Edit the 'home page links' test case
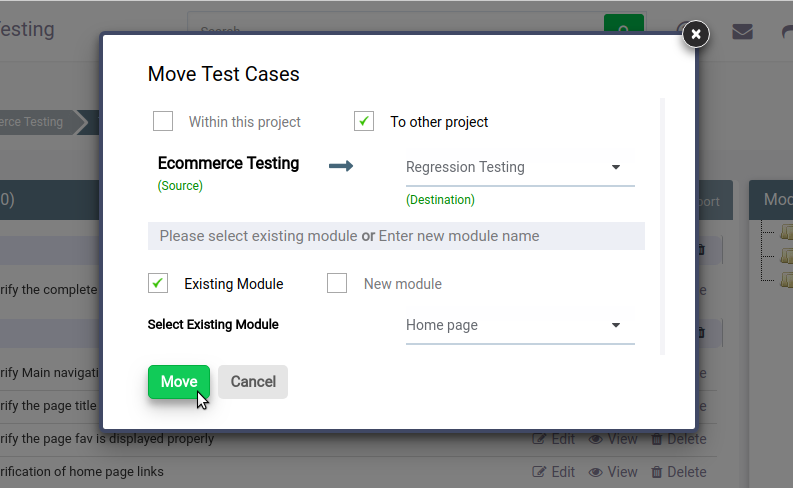Image resolution: width=793 pixels, height=488 pixels. [554, 472]
